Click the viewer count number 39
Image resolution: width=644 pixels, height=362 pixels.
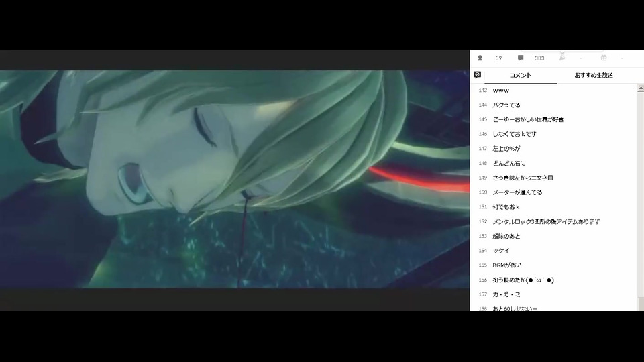coord(498,58)
